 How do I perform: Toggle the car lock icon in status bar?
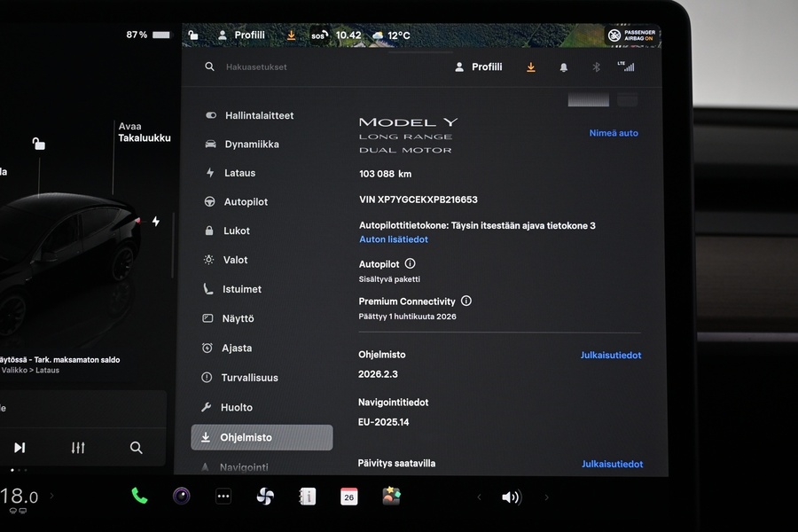[x=193, y=35]
